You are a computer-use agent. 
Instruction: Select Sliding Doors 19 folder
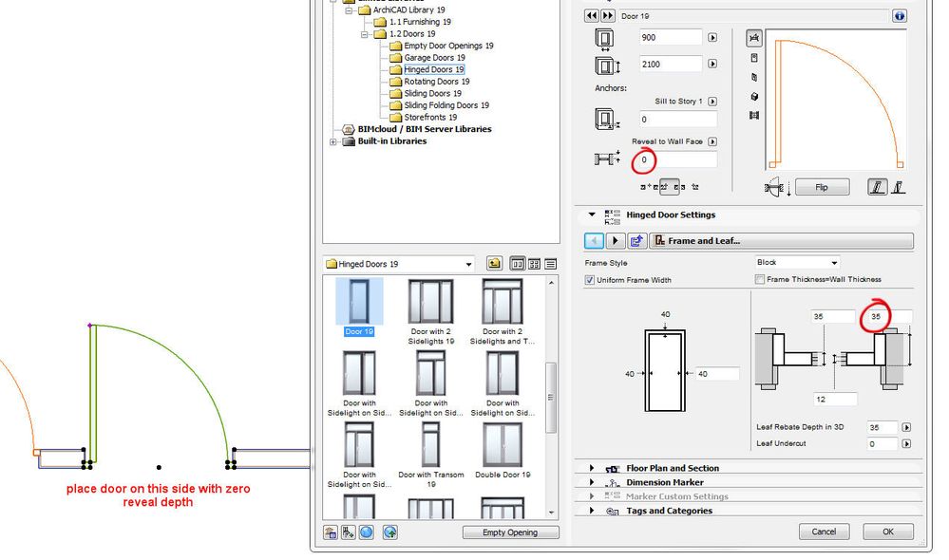tap(432, 93)
